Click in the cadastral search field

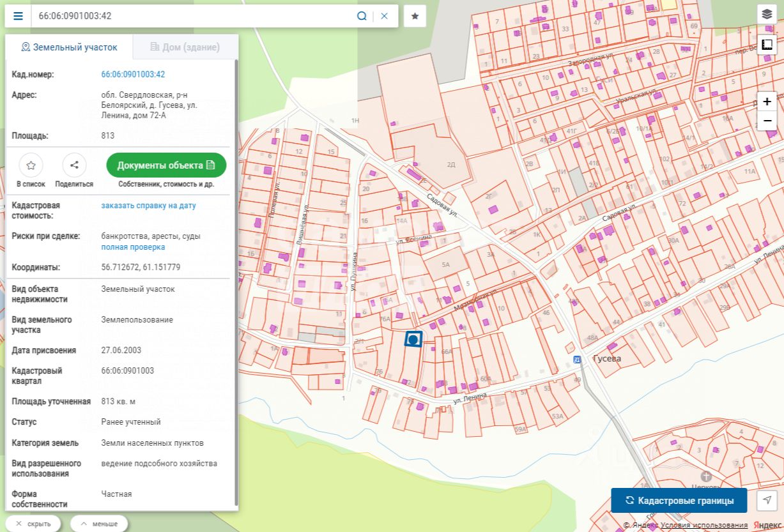(x=192, y=16)
